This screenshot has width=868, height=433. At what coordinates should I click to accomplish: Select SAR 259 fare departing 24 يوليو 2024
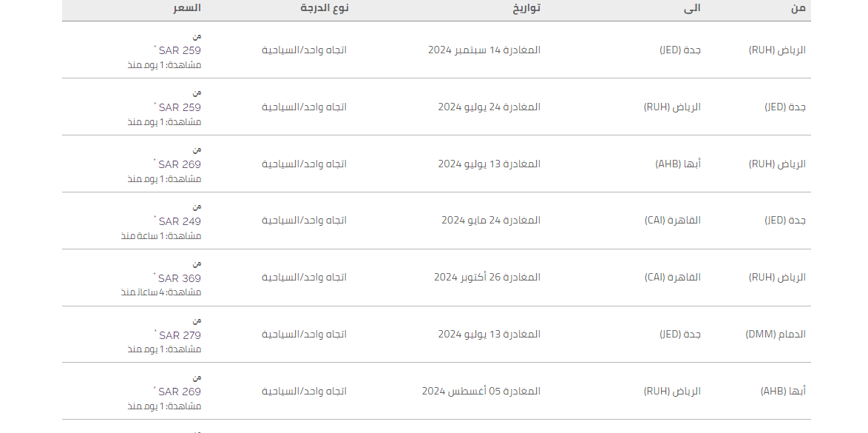(x=180, y=107)
